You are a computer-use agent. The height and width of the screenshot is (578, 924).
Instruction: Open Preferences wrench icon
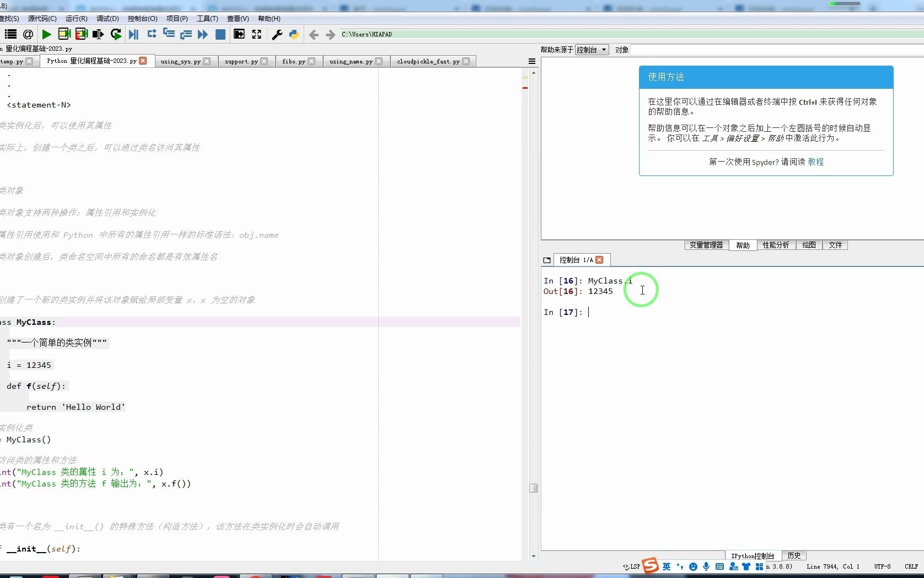277,34
